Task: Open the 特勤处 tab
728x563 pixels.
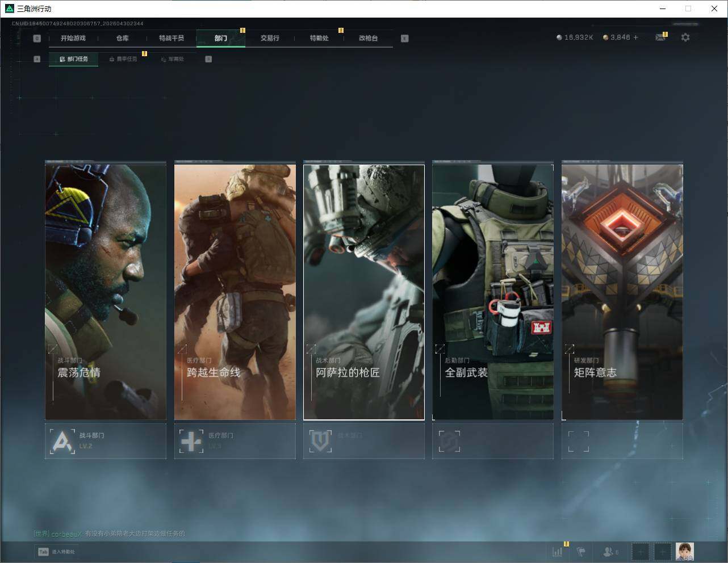Action: coord(319,38)
